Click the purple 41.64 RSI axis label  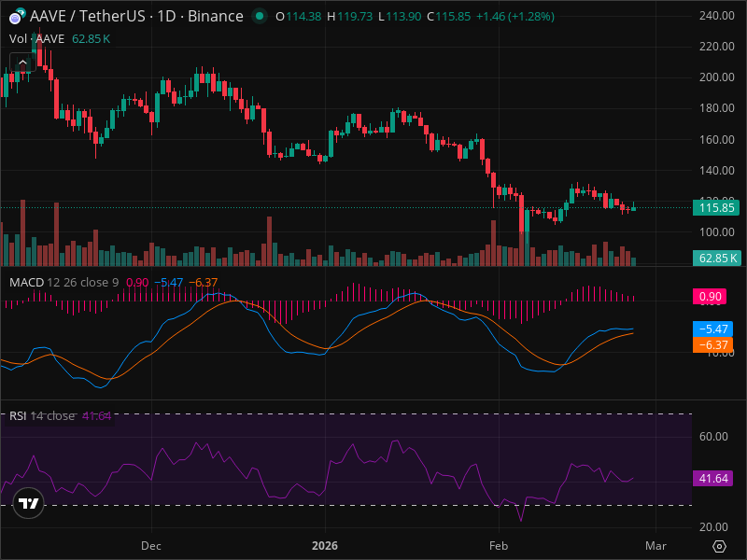tap(712, 478)
